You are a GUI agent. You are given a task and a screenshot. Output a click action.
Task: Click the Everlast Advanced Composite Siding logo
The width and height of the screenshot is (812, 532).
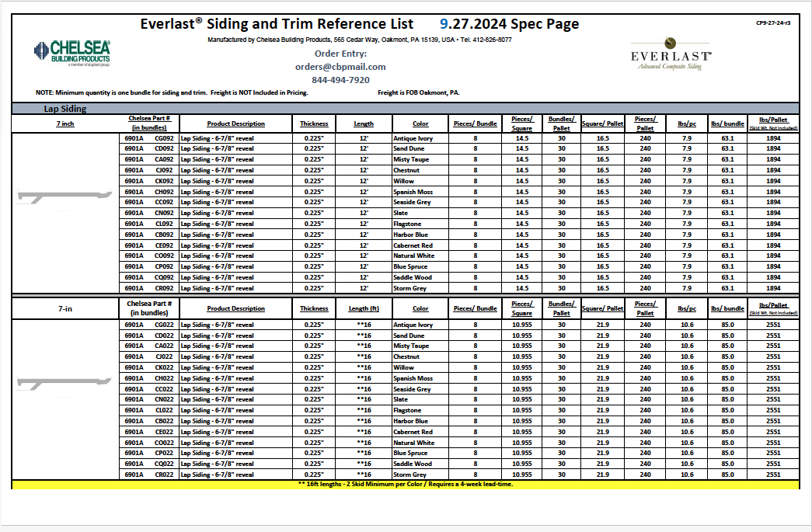coord(671,54)
